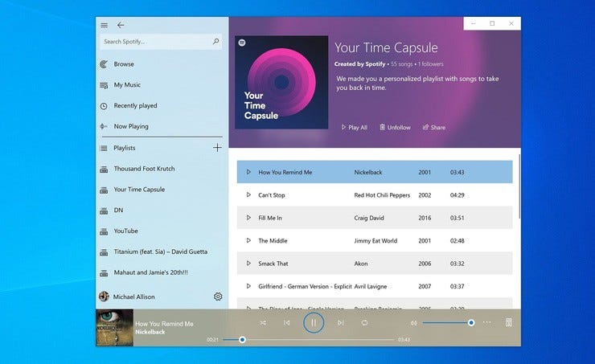Open Browse in the sidebar
This screenshot has height=364, width=595.
(124, 64)
